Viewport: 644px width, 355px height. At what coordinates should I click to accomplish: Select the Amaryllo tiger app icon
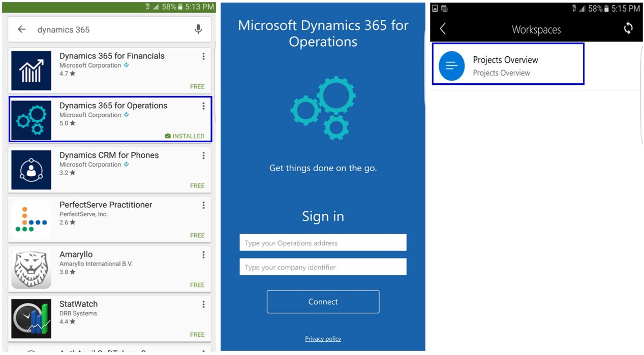[31, 269]
